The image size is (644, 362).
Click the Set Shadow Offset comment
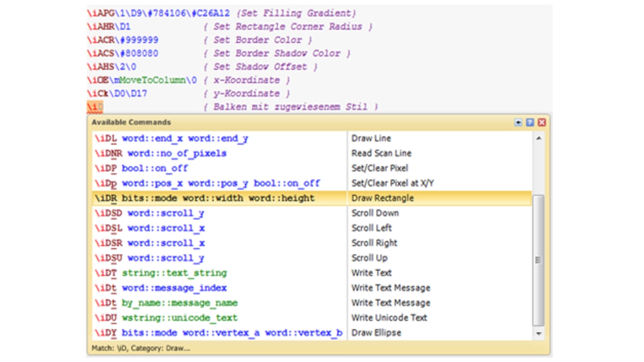(x=261, y=66)
